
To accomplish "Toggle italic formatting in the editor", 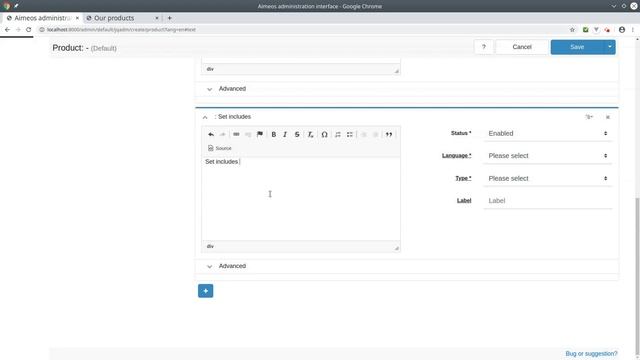I will pyautogui.click(x=285, y=134).
